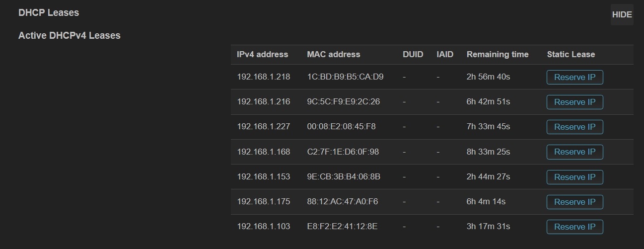
Task: Click the DUID column header
Action: [413, 54]
